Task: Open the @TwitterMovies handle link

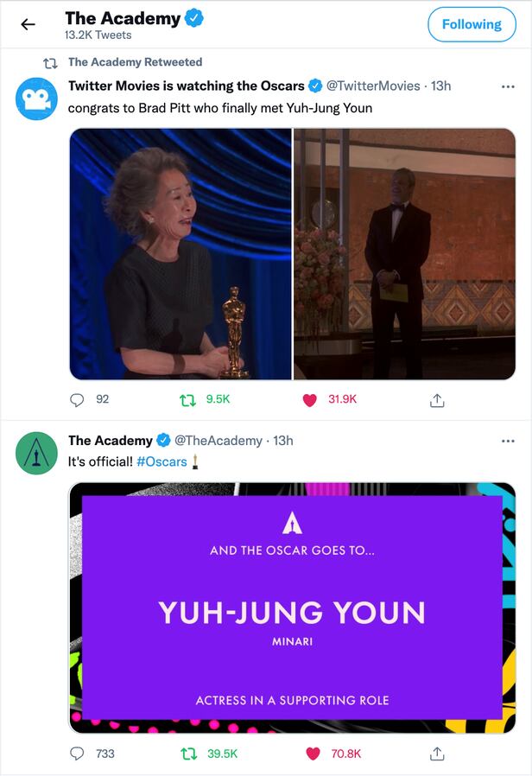Action: (373, 86)
